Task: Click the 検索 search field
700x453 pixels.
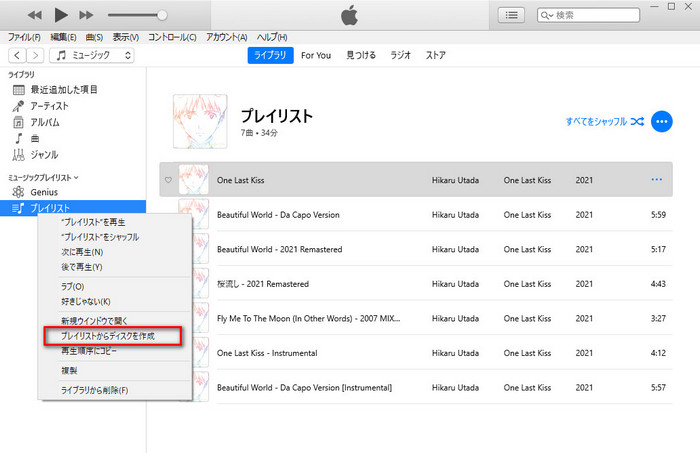Action: coord(588,15)
